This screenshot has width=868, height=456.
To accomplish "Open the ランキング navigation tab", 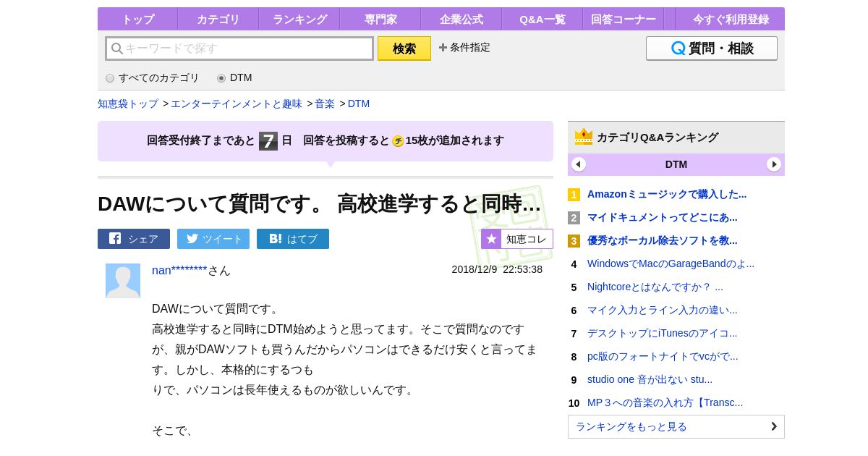I will 299,19.
